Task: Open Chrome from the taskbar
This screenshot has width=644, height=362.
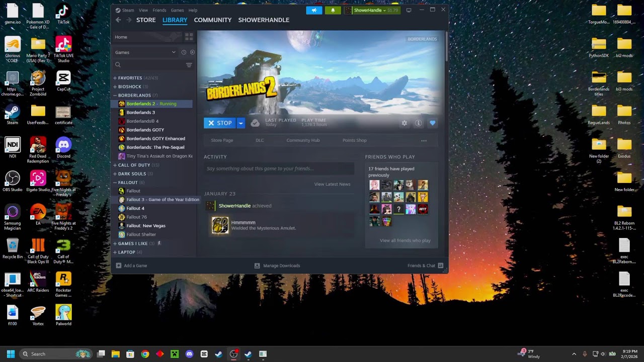Action: [x=145, y=354]
